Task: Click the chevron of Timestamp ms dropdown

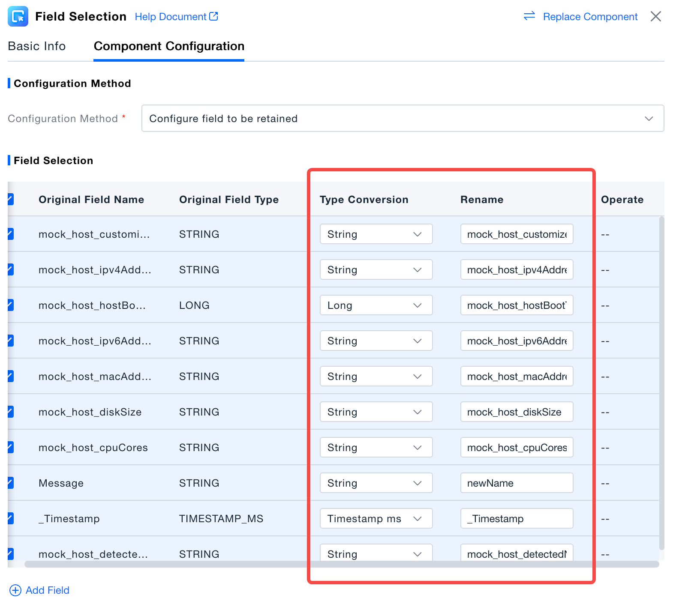Action: [x=417, y=519]
